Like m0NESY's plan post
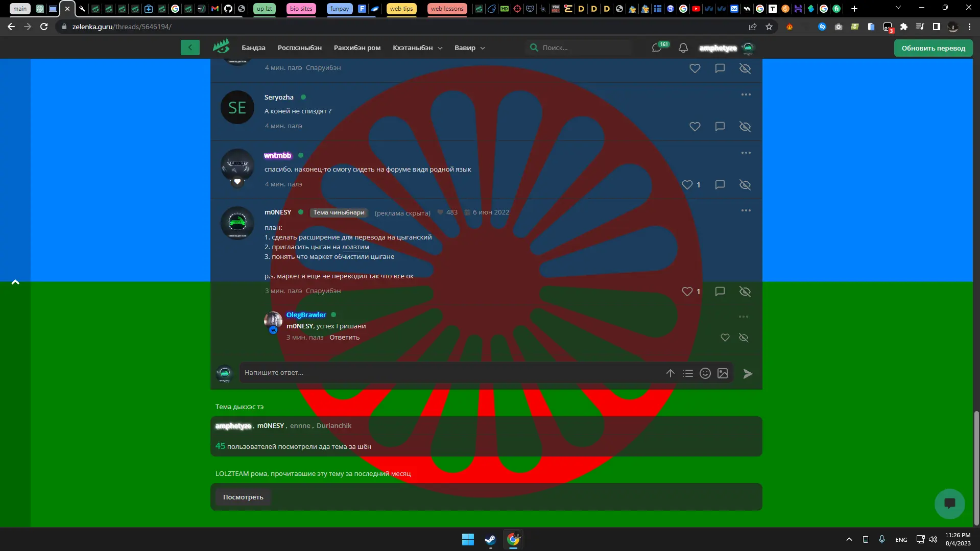 pos(687,291)
